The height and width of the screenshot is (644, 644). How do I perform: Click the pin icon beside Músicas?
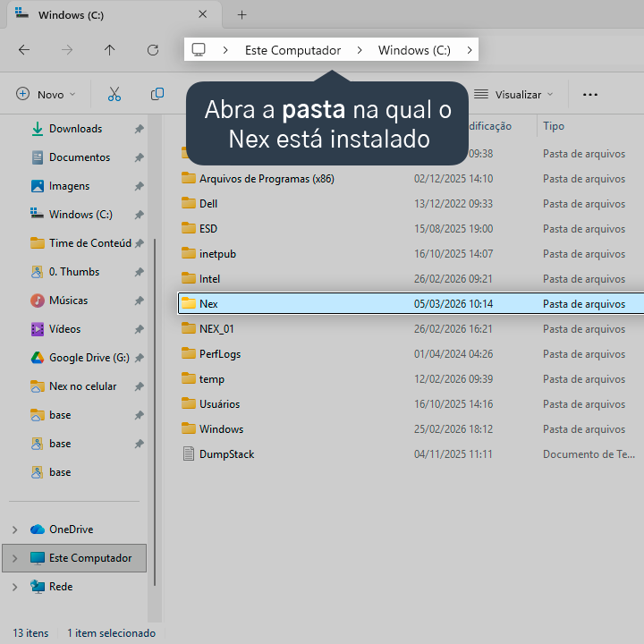click(x=140, y=301)
